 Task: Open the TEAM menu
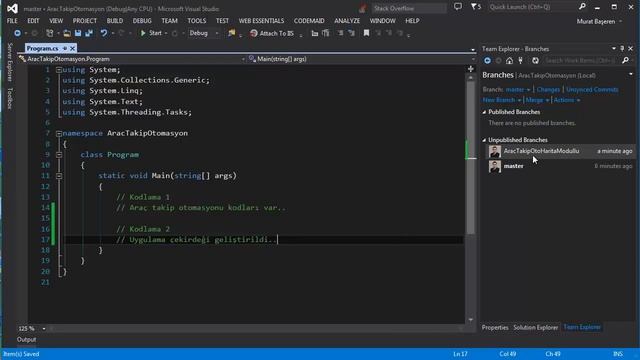(169, 21)
